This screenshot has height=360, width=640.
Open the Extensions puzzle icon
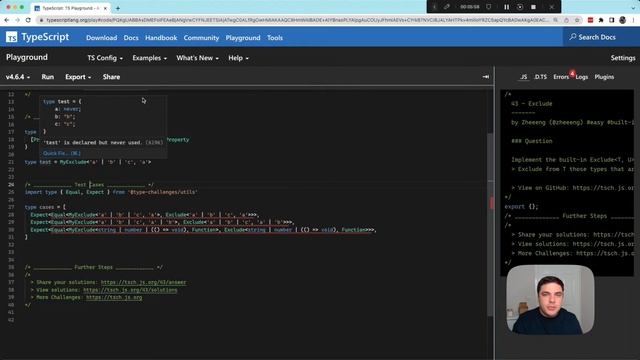click(x=601, y=20)
